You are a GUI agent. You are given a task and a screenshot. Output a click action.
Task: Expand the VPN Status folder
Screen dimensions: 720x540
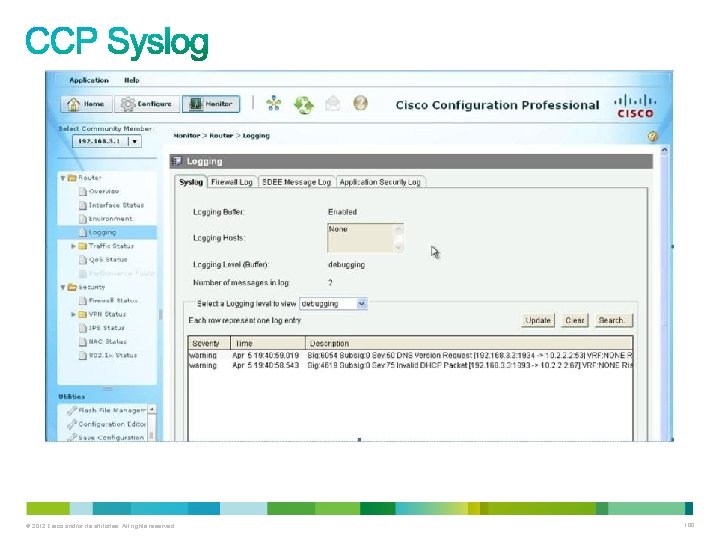tap(73, 315)
